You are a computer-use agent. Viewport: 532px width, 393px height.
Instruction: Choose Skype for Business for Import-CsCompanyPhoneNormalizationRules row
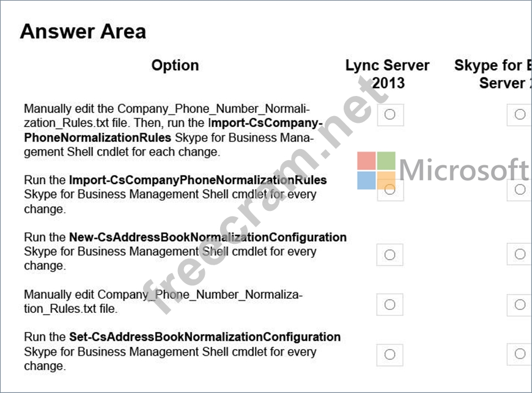[x=520, y=189]
